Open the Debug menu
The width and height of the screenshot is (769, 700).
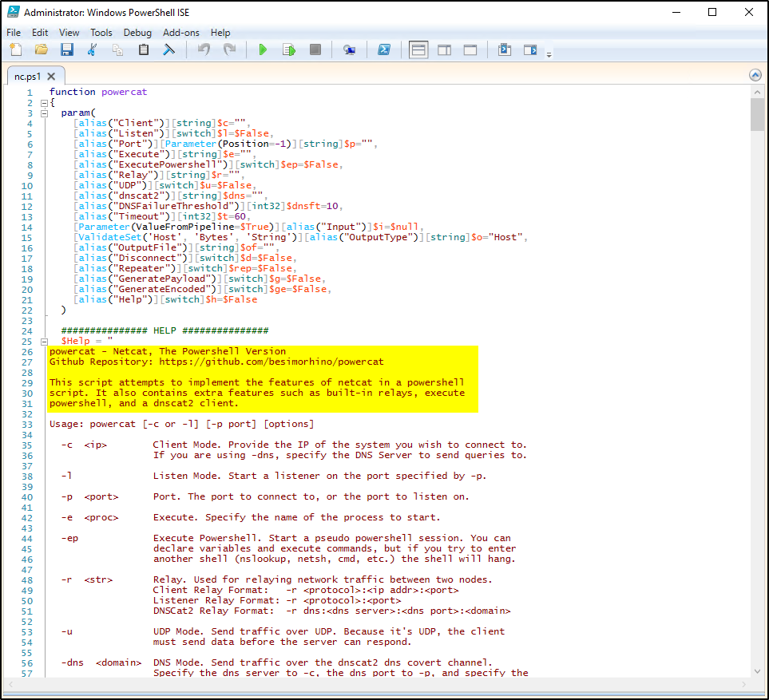point(137,33)
